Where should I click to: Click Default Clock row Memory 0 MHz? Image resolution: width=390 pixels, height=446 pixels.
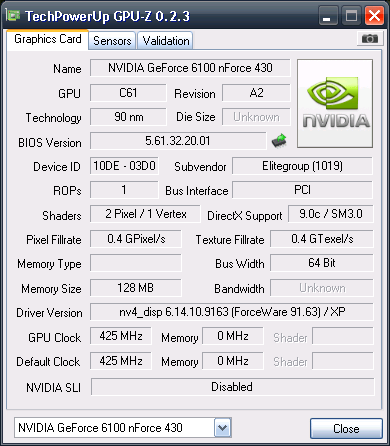(233, 361)
